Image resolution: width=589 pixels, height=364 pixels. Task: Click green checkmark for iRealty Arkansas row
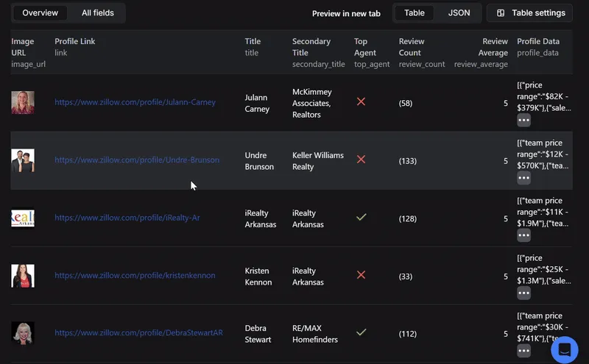click(361, 217)
